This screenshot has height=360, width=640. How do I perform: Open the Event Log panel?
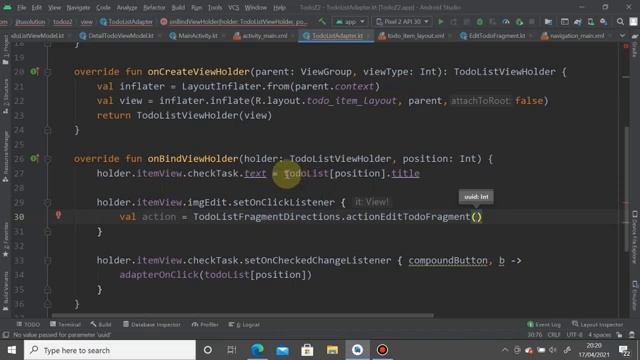544,324
